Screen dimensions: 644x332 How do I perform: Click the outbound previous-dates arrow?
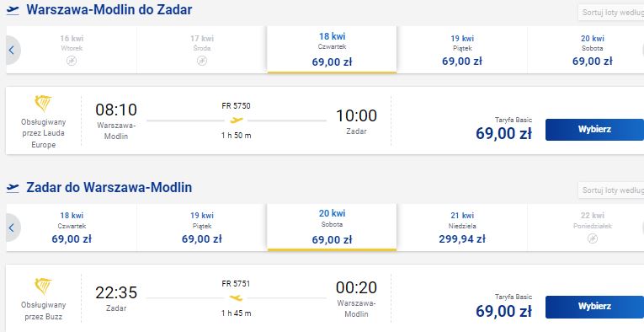point(12,50)
